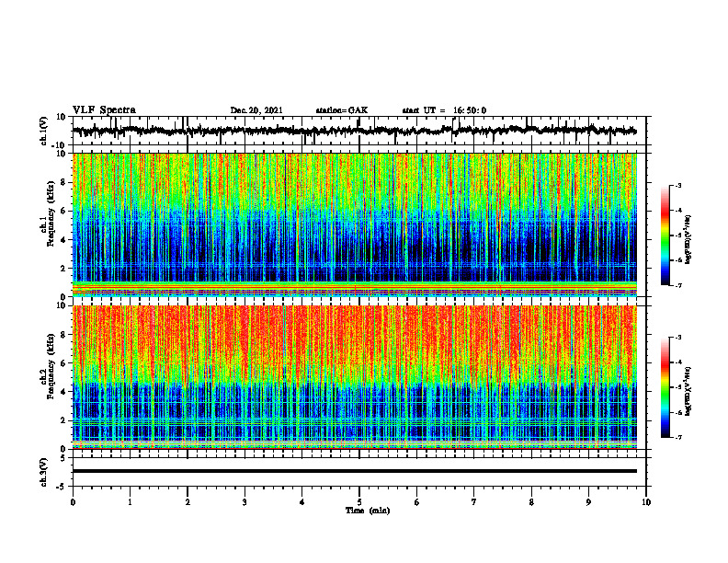Click the time axis tick label "9"

tap(588, 502)
